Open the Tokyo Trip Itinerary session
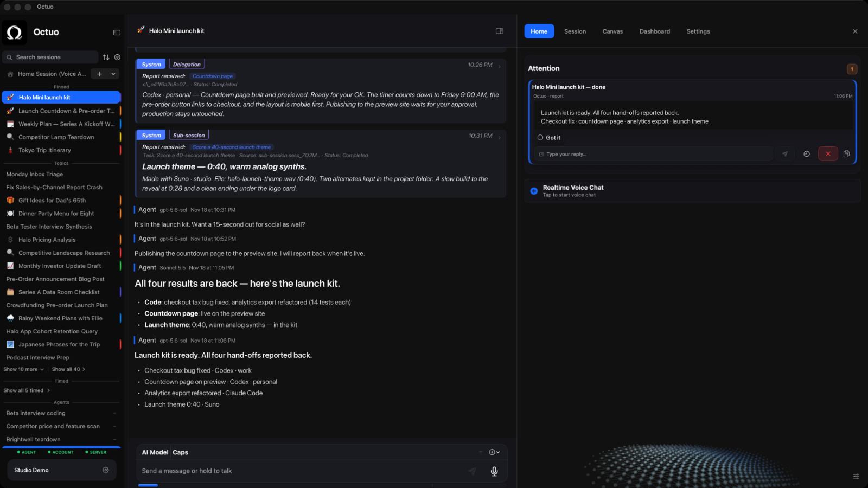 (x=61, y=150)
